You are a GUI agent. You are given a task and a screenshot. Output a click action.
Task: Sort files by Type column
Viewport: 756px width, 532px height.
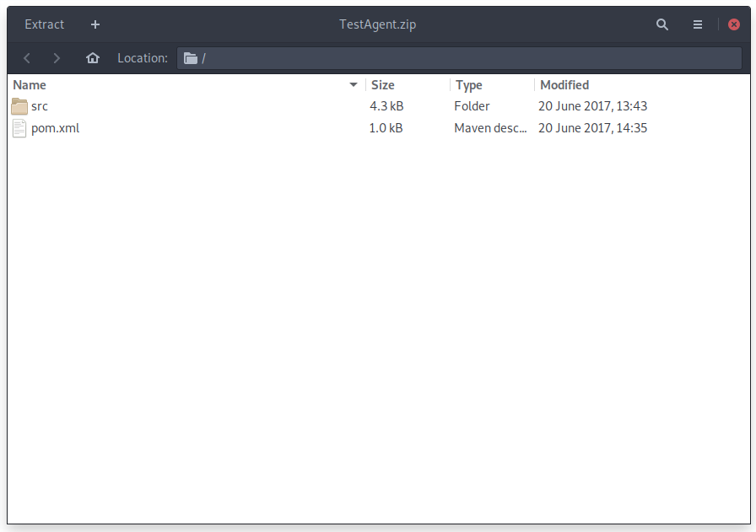coord(468,85)
